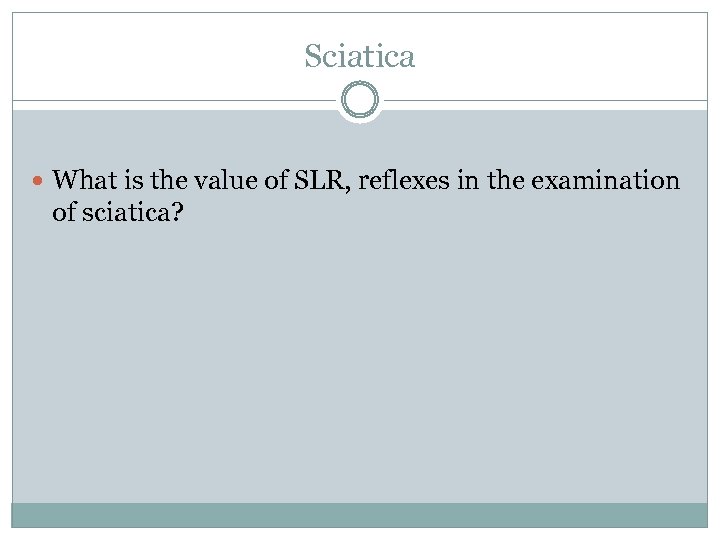Click the word 'What' starting the bullet
Screen dimensions: 720x540
pos(81,181)
